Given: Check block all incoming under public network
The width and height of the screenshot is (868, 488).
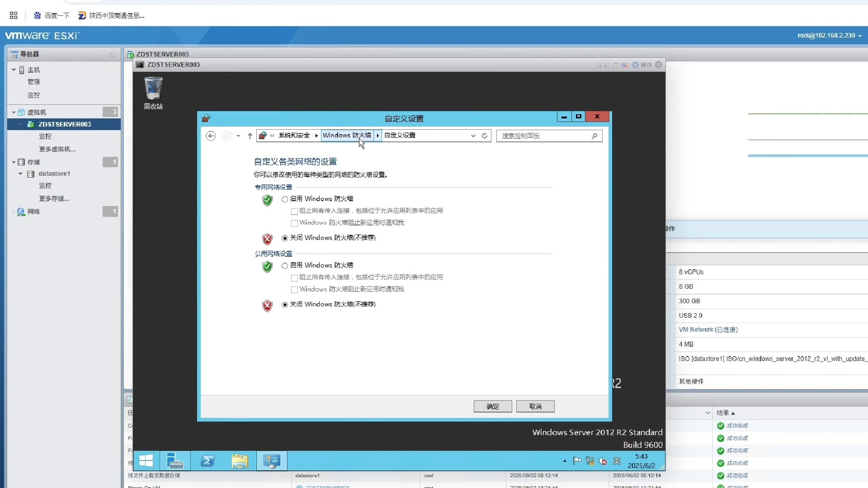Looking at the screenshot, I should tap(294, 277).
